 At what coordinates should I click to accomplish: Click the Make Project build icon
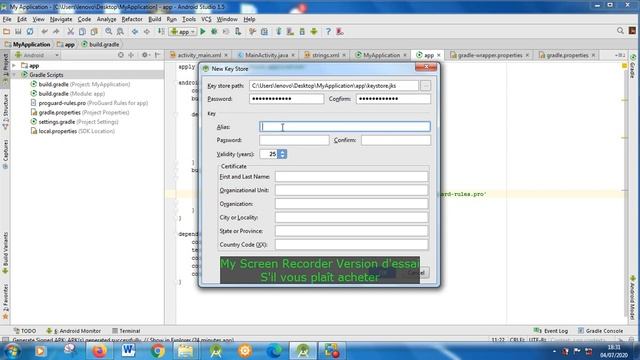(x=161, y=31)
